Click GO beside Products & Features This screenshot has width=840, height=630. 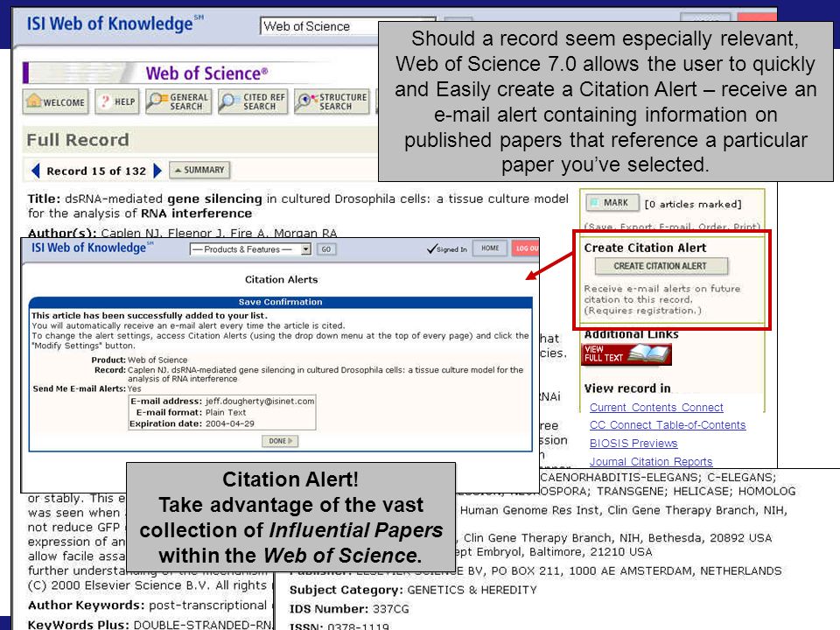point(326,249)
